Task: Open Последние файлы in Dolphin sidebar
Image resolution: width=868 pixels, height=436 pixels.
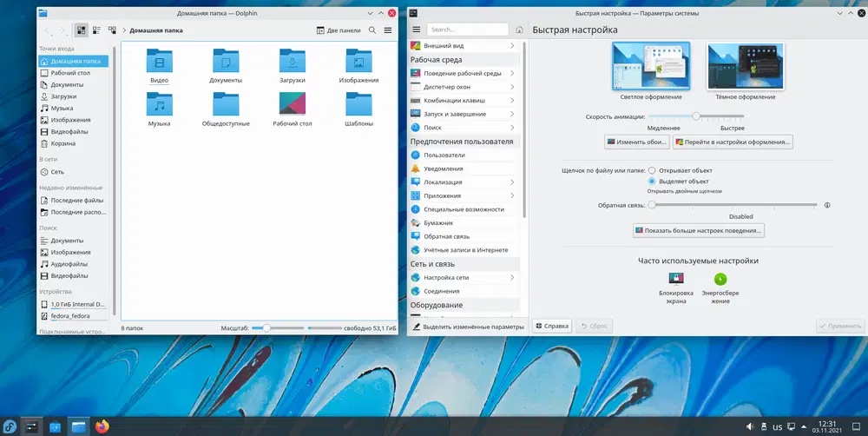Action: (x=73, y=200)
